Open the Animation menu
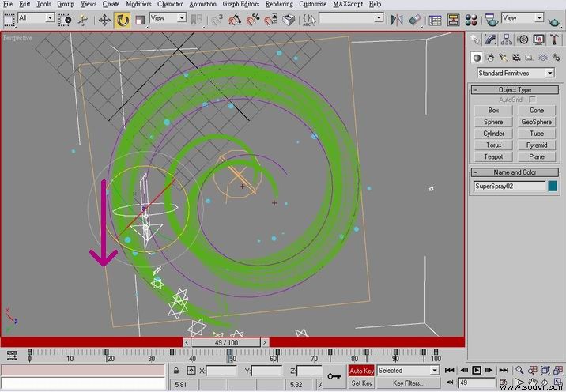566x392 pixels. point(203,4)
